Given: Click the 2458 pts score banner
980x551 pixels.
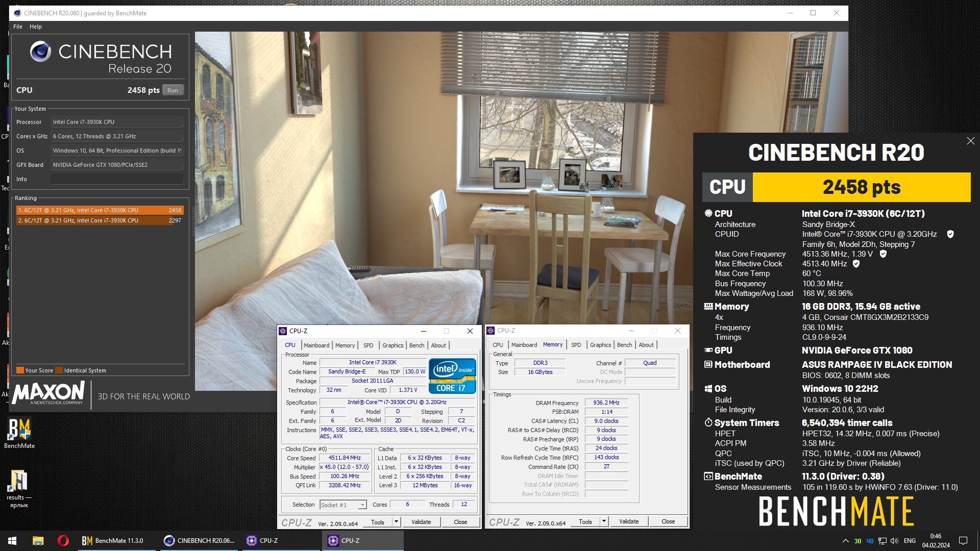Looking at the screenshot, I should [x=862, y=187].
